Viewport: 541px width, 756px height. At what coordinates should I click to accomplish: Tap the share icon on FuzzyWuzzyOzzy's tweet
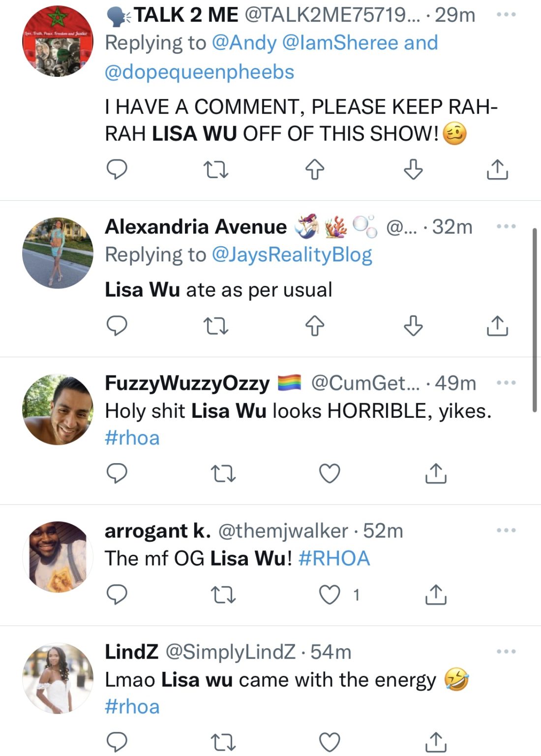click(x=436, y=473)
